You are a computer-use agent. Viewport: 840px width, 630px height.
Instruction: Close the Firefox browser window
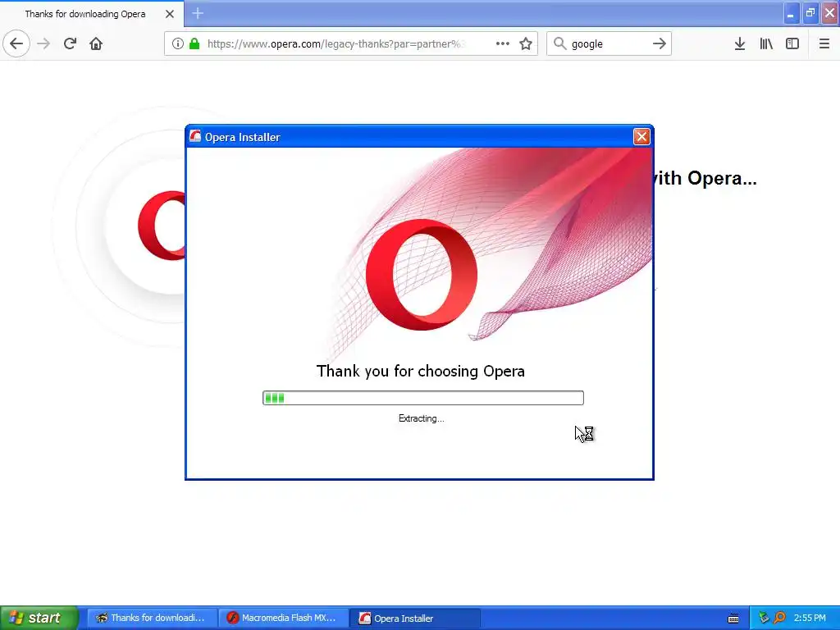point(830,13)
